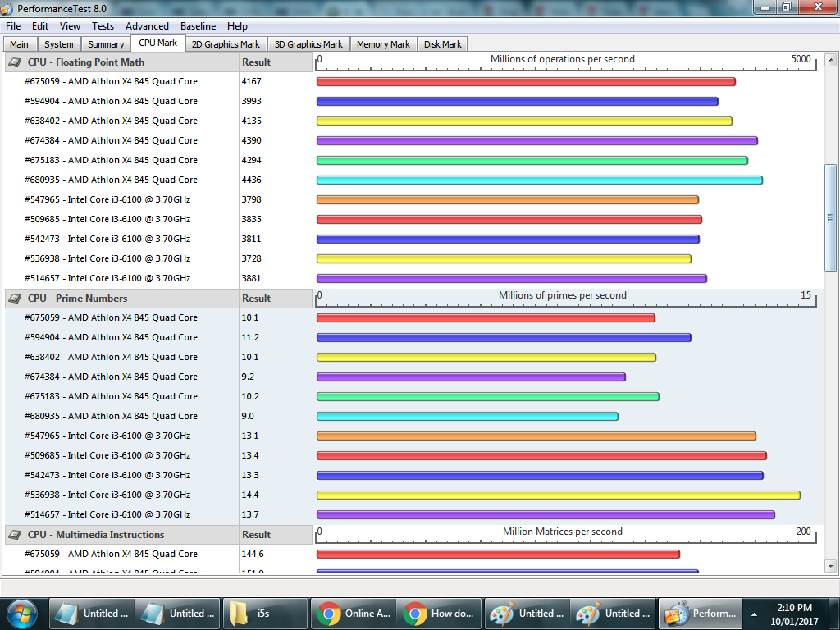The width and height of the screenshot is (840, 630).
Task: Click the CPU Prime Numbers section icon
Action: 15,299
